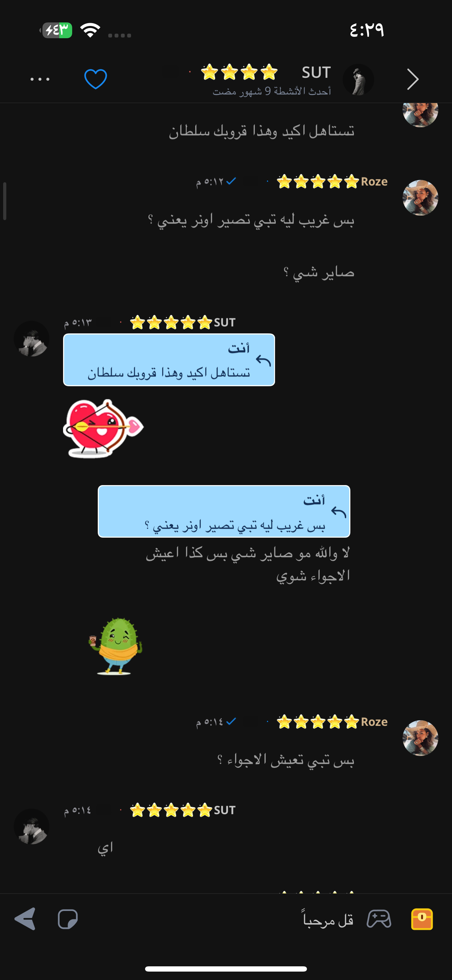452x980 pixels.
Task: Focus the 'قل مرحباً' message input field
Action: tap(228, 919)
